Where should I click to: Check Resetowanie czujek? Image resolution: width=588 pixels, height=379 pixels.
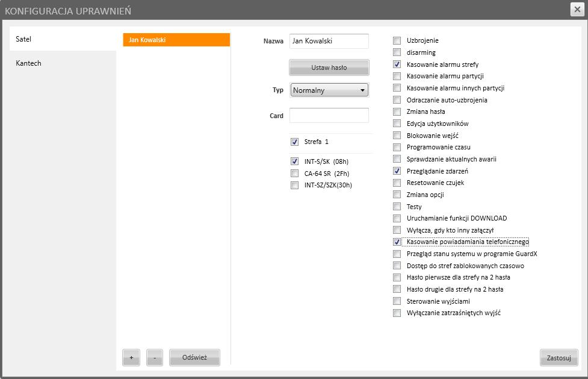point(397,183)
